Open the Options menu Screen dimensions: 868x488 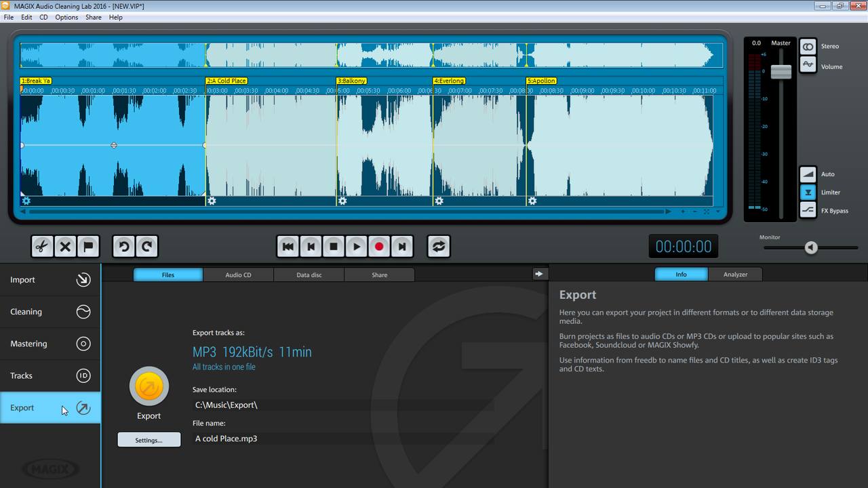[x=66, y=18]
